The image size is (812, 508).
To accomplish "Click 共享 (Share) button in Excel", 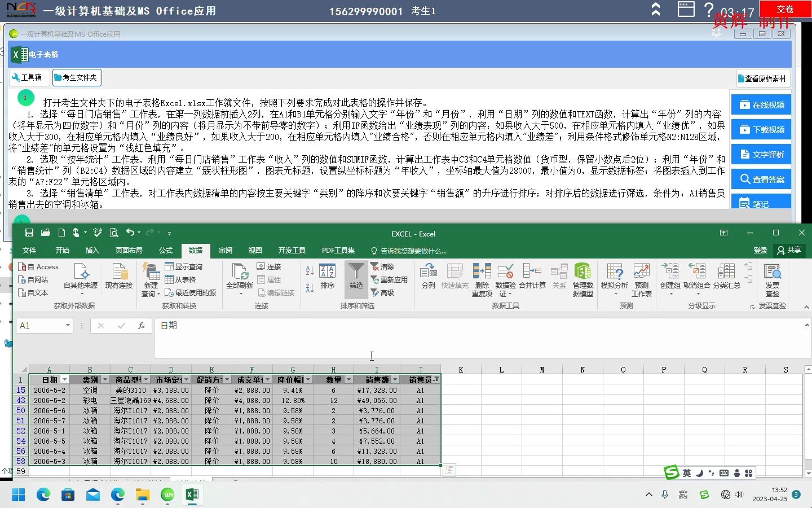I will (x=789, y=250).
